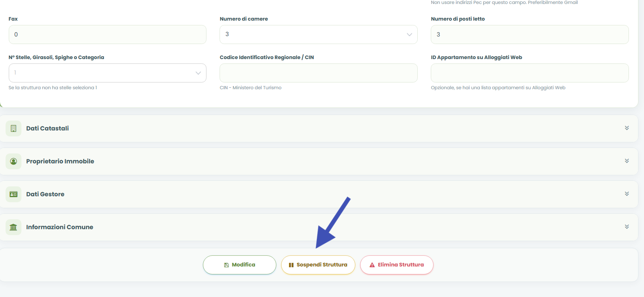Click the Dati Gestore ID card icon
This screenshot has height=297, width=644.
coord(13,194)
